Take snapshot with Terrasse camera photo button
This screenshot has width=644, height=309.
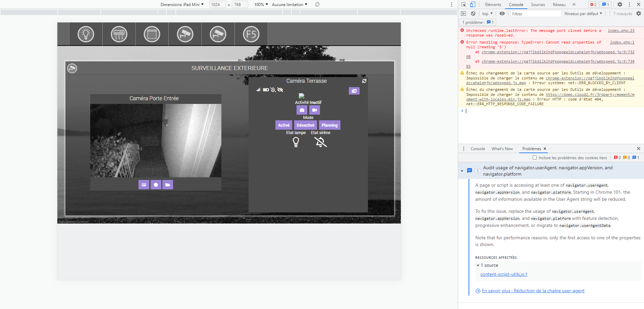pos(302,110)
